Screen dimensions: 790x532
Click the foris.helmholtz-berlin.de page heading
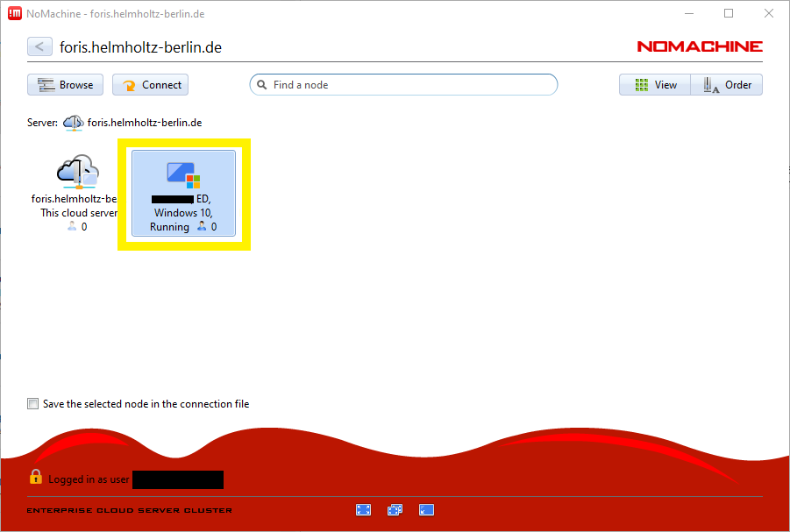point(140,47)
